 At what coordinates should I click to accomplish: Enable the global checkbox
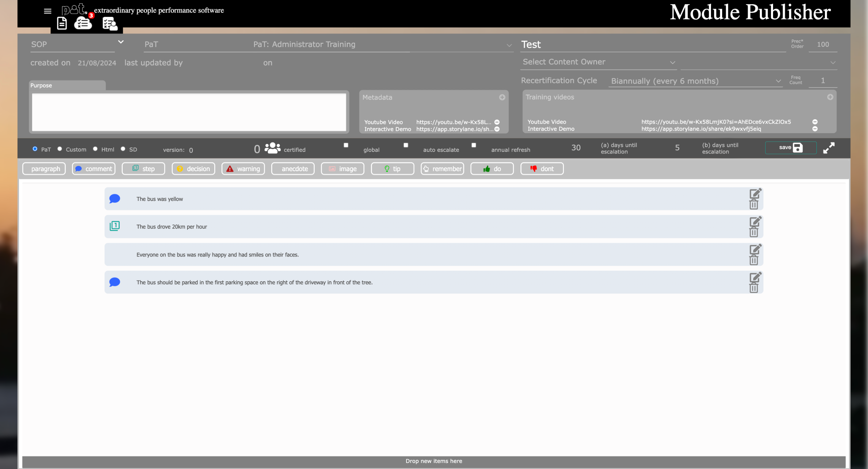346,145
